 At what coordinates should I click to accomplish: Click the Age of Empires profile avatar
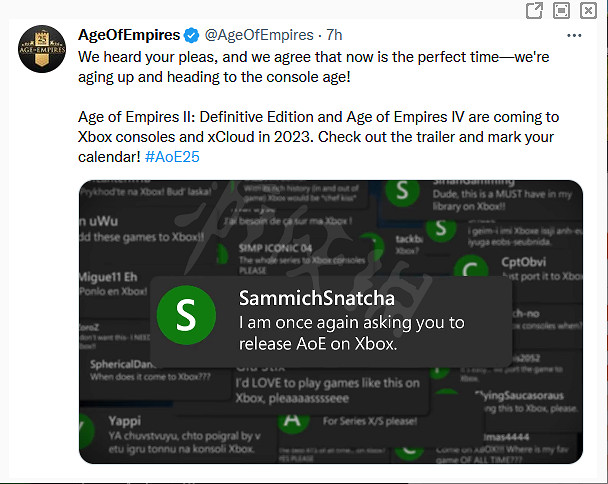click(x=40, y=49)
